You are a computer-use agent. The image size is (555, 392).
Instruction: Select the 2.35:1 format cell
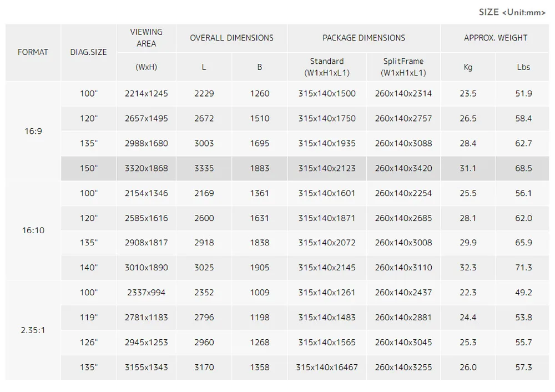coord(33,330)
